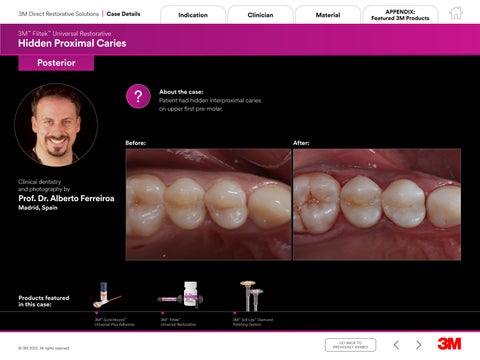Click the Posterior label button
Image resolution: width=480 pixels, height=360 pixels.
click(x=56, y=63)
